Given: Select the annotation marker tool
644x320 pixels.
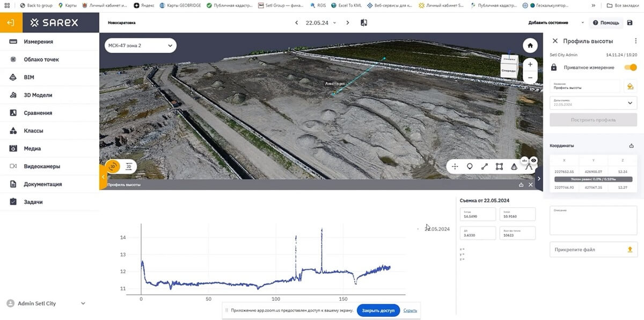Looking at the screenshot, I should tap(470, 166).
